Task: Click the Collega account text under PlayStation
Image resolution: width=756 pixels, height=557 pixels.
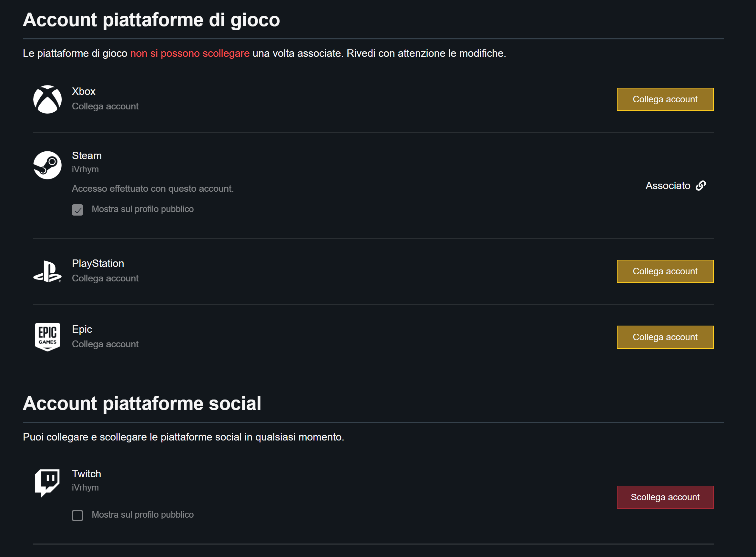Action: (105, 278)
